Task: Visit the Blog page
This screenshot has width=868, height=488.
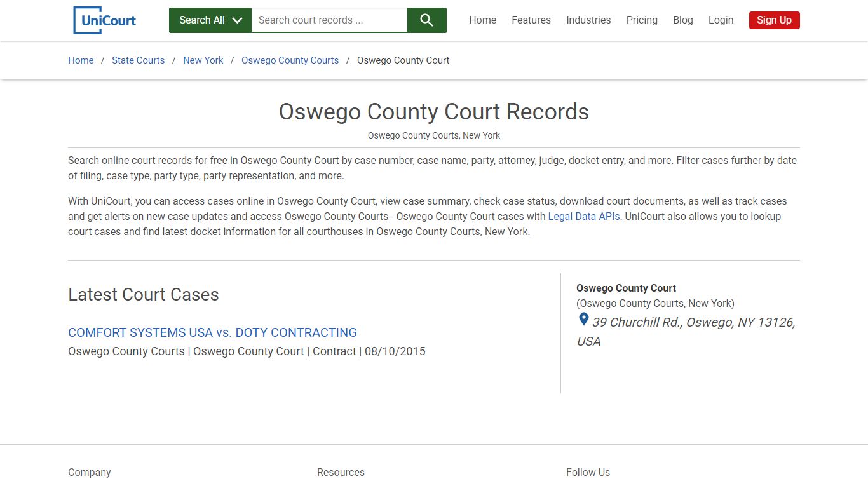Action: click(683, 20)
